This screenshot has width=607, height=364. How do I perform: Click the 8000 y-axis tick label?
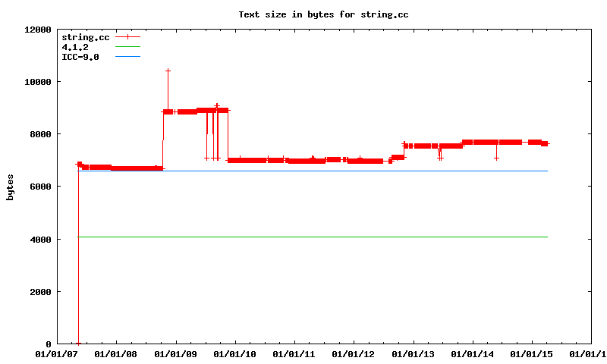coord(40,134)
